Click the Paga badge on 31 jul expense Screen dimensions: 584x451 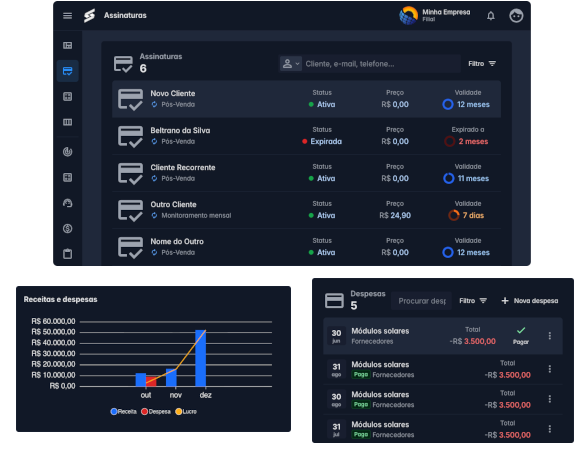click(361, 435)
